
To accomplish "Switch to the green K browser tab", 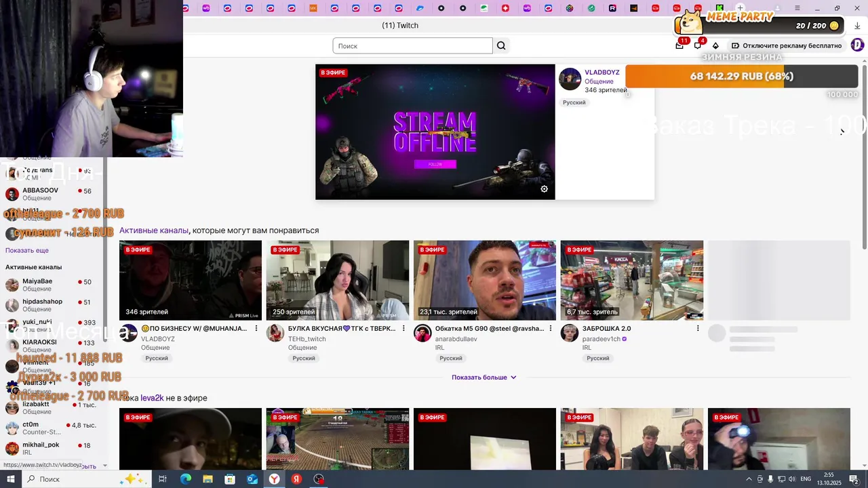I will (x=719, y=8).
